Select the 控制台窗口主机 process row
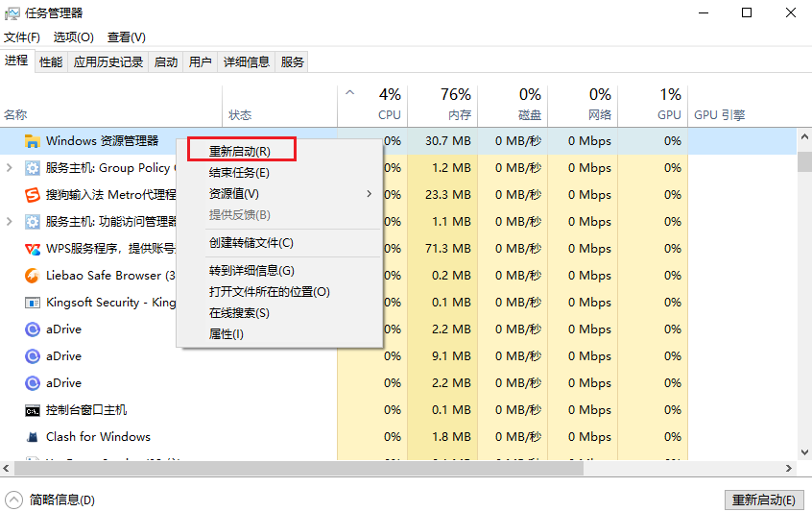The image size is (812, 512). 397,410
